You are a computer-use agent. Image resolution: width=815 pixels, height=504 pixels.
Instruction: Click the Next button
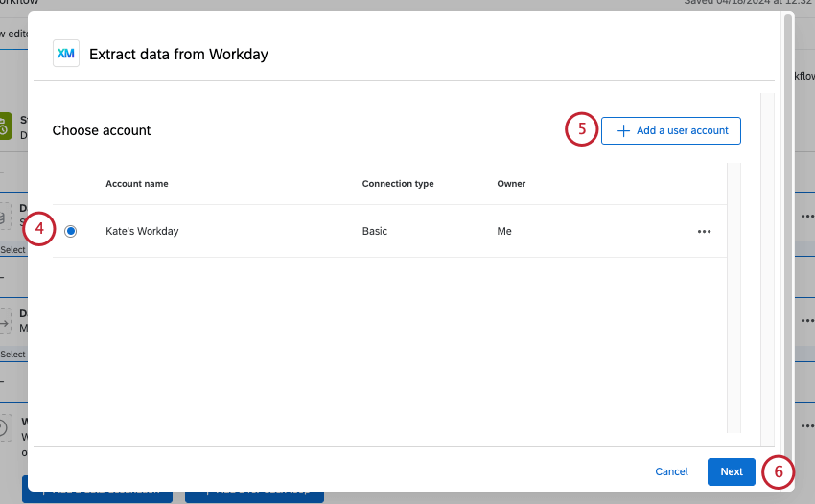(x=732, y=471)
